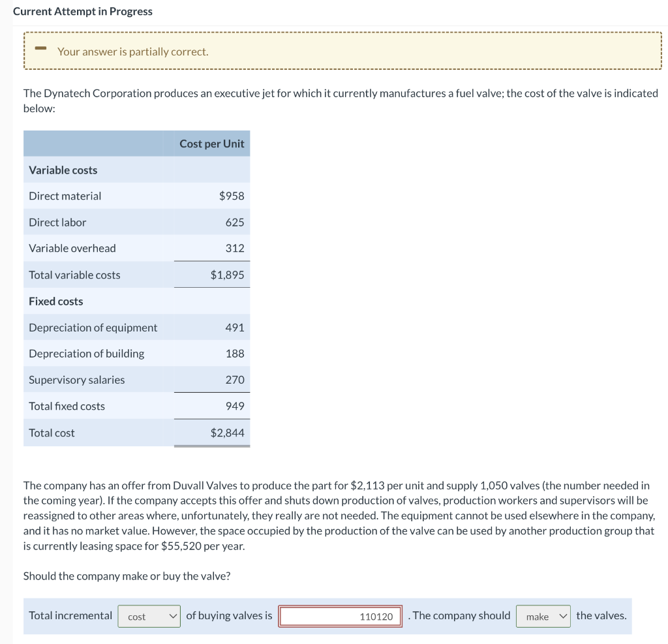Click 'Should the company make or buy the valve?'
Screen dimensions: 668x644
[x=127, y=576]
